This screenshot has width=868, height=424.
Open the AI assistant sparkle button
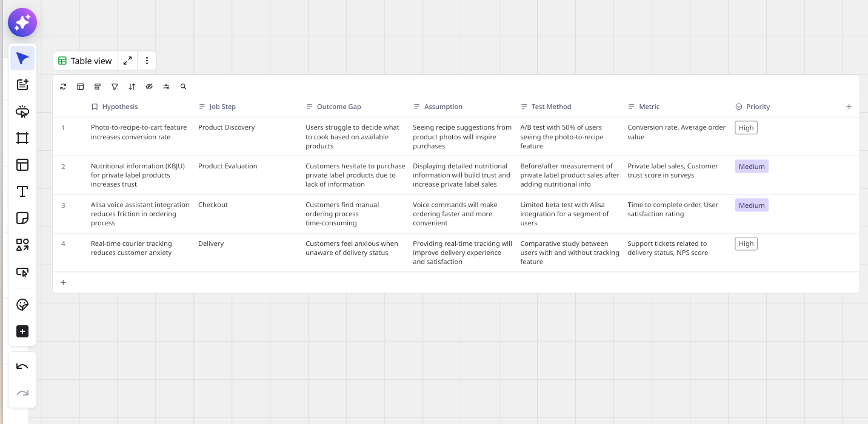(22, 23)
